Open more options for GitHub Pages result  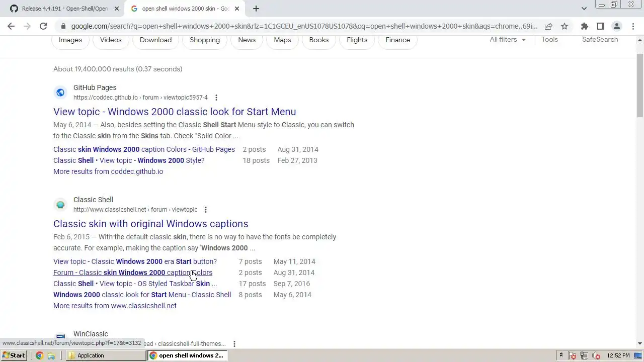tap(216, 98)
